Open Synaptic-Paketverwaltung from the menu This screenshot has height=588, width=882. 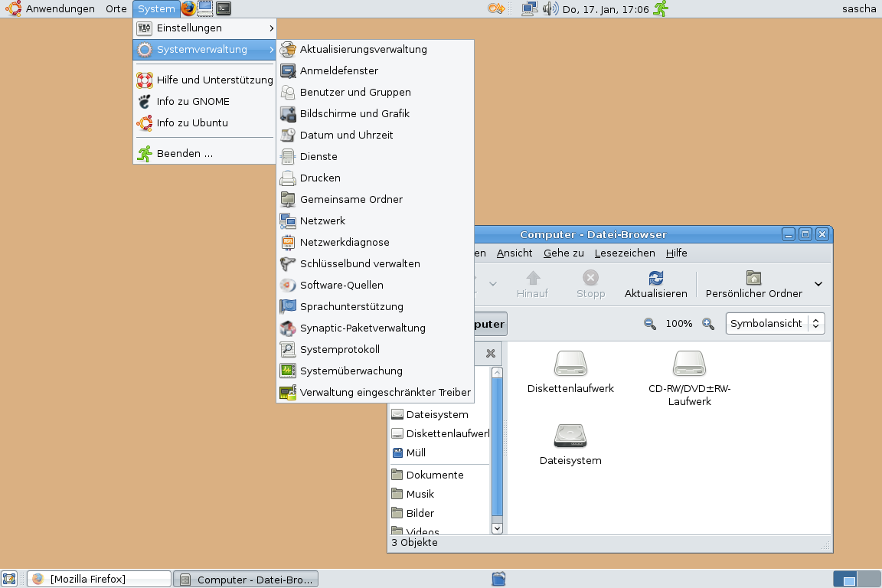(362, 328)
